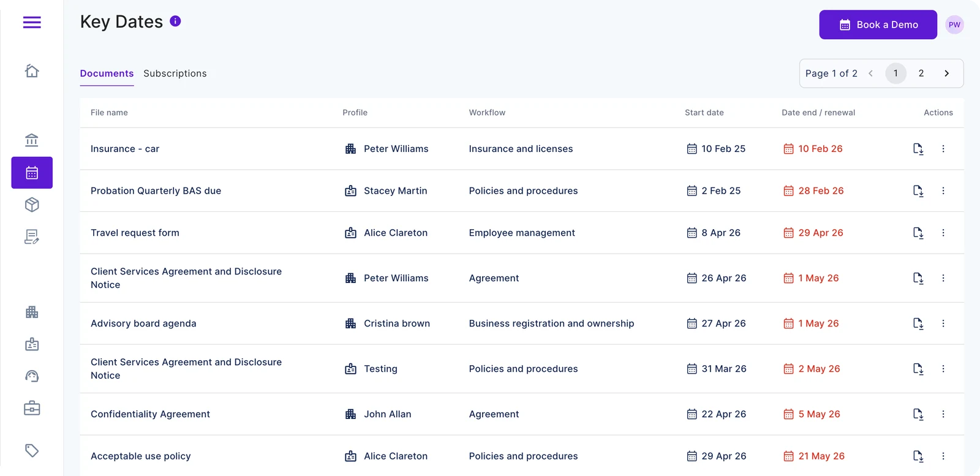Screen dimensions: 980x476
Task: Open actions menu for Probation Quarterly BAS
Action: coord(943,191)
